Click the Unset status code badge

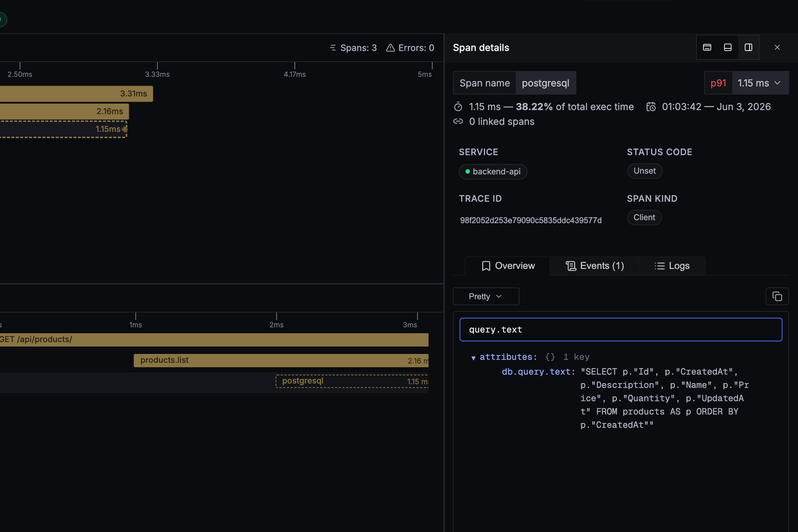point(645,171)
